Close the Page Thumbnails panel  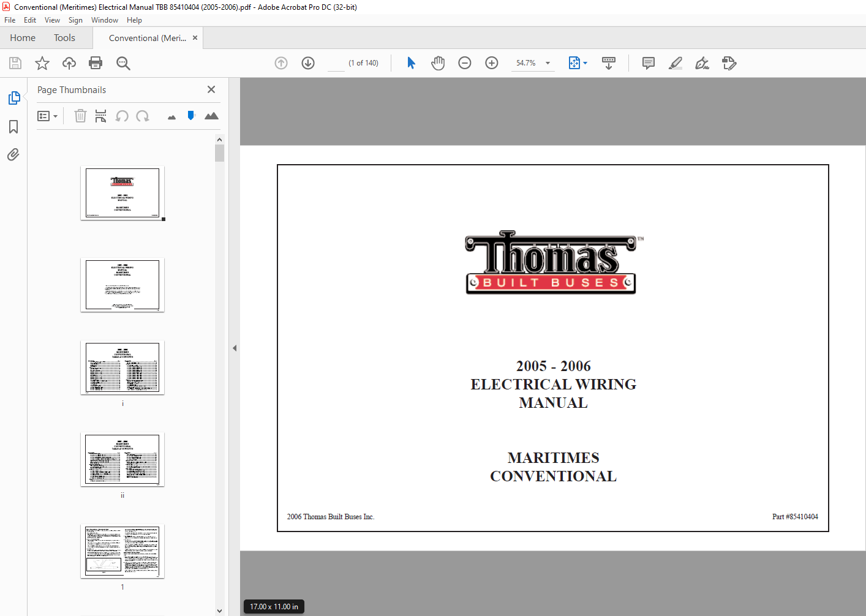coord(211,89)
